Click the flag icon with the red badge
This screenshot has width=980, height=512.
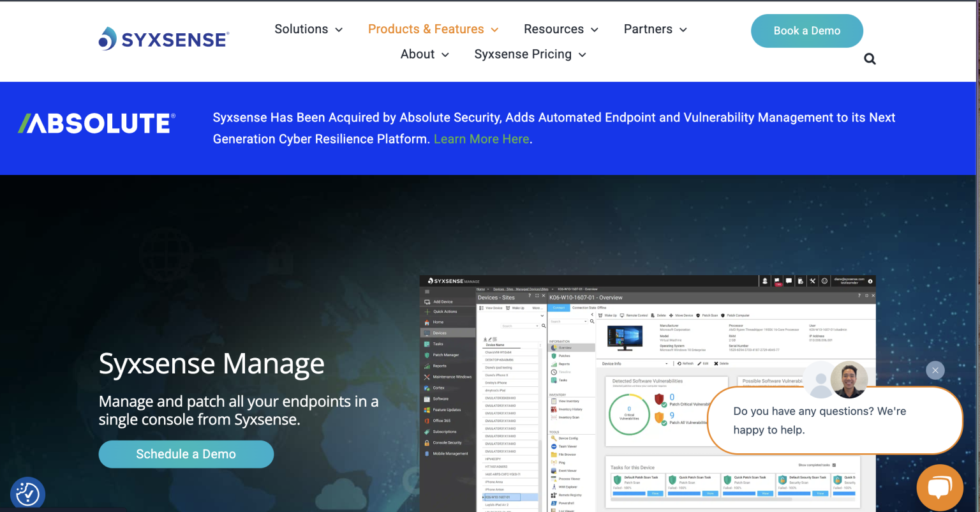[x=777, y=280]
